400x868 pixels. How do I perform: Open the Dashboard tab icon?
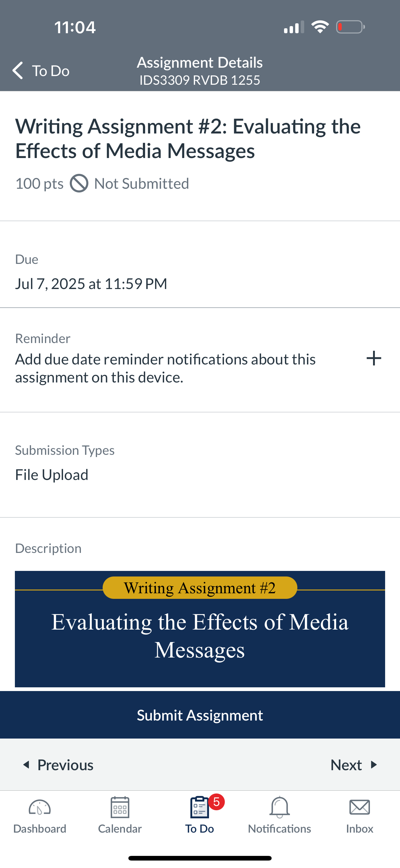[x=40, y=807]
